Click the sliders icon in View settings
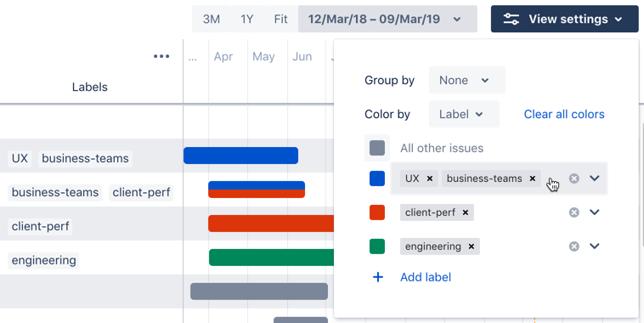 pyautogui.click(x=511, y=19)
